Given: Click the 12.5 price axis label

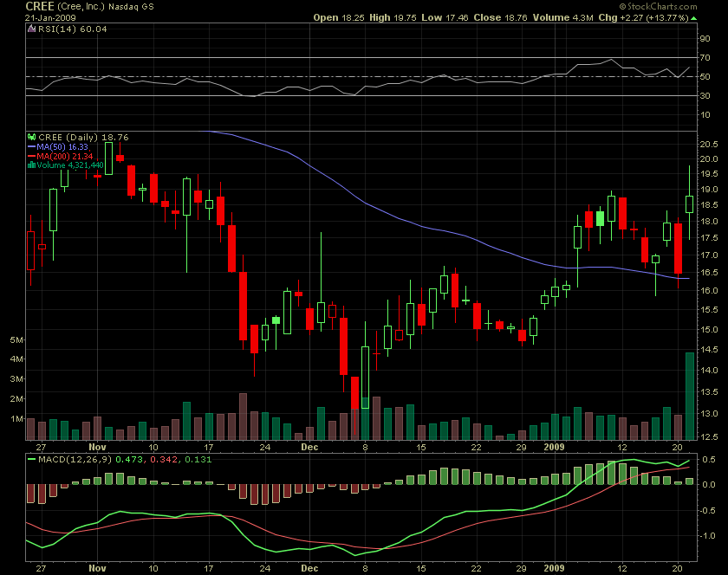Looking at the screenshot, I should click(709, 436).
